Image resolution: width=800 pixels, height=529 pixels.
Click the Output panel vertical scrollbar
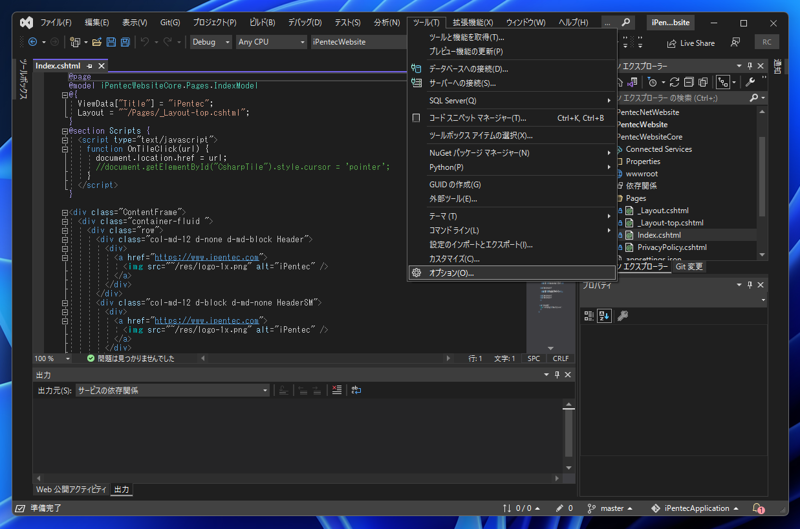tap(568, 437)
